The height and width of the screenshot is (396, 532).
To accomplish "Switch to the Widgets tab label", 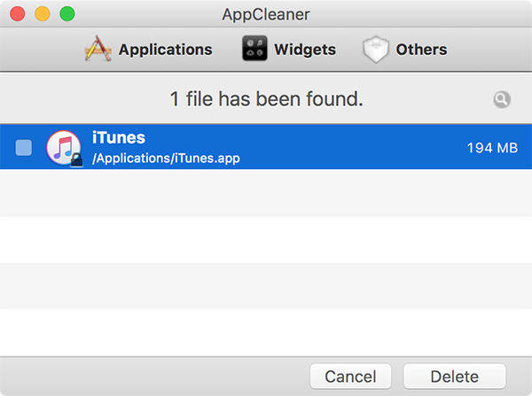I will (305, 50).
